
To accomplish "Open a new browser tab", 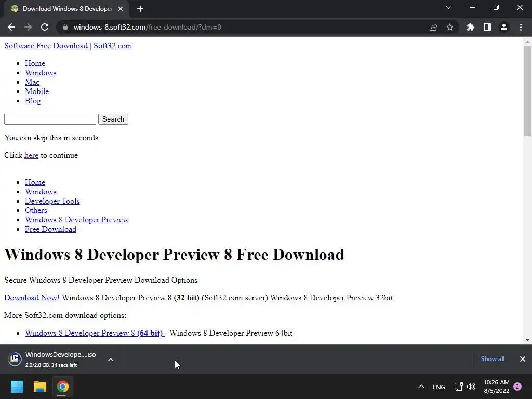I will pos(140,9).
